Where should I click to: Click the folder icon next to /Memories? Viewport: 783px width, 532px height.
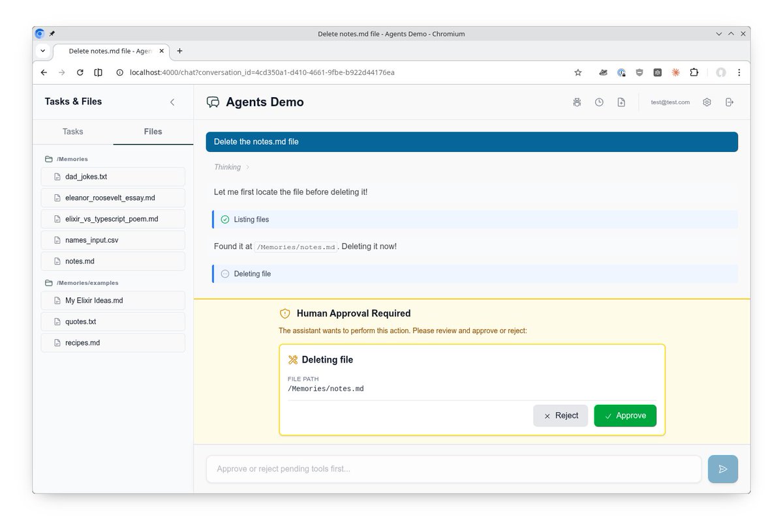tap(48, 159)
